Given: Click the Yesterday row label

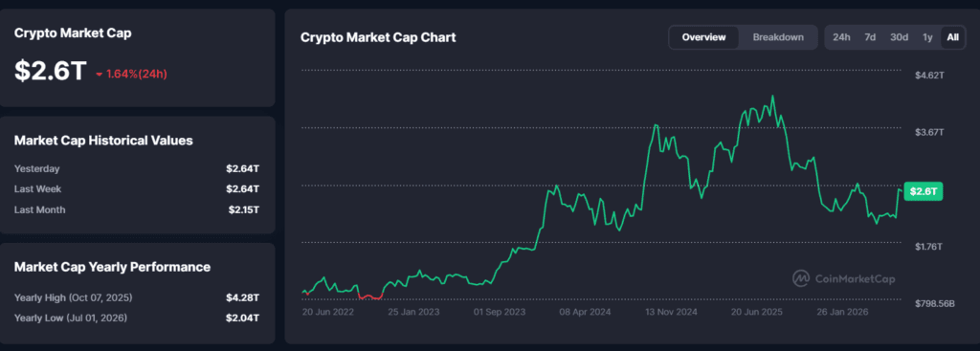Looking at the screenshot, I should point(37,168).
